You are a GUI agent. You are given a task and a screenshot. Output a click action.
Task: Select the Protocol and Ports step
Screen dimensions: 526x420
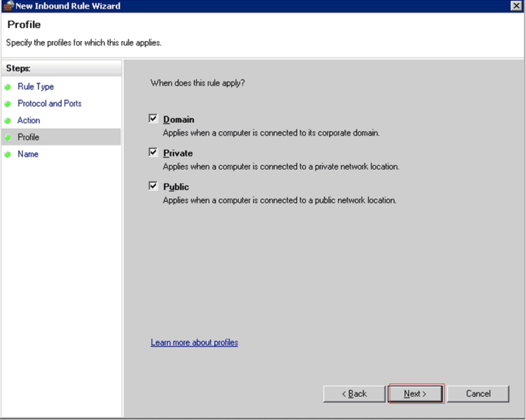[x=49, y=103]
